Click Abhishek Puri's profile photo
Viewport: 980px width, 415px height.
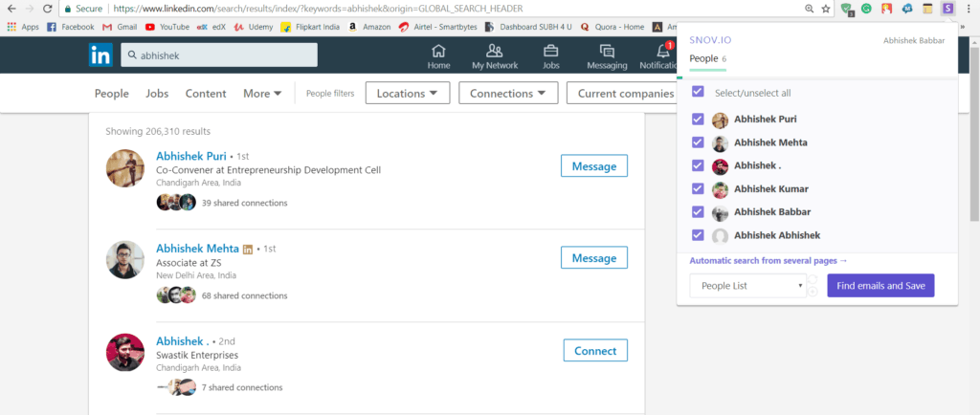[x=125, y=168]
